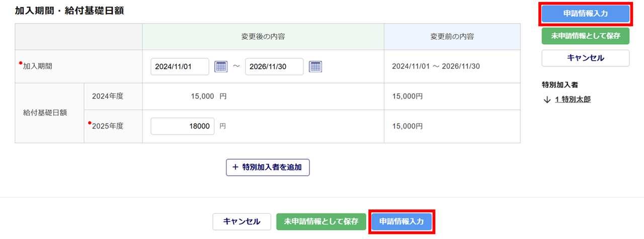Click the 2024年度 row label

click(108, 96)
